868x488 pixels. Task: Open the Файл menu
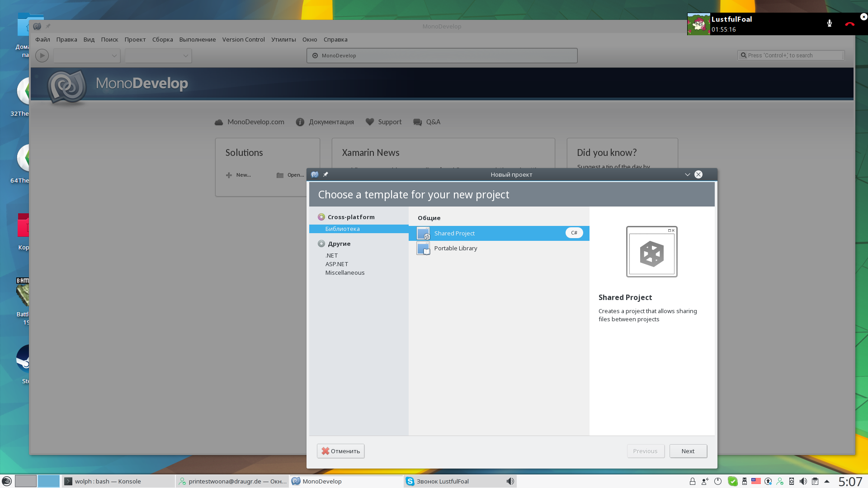[42, 39]
